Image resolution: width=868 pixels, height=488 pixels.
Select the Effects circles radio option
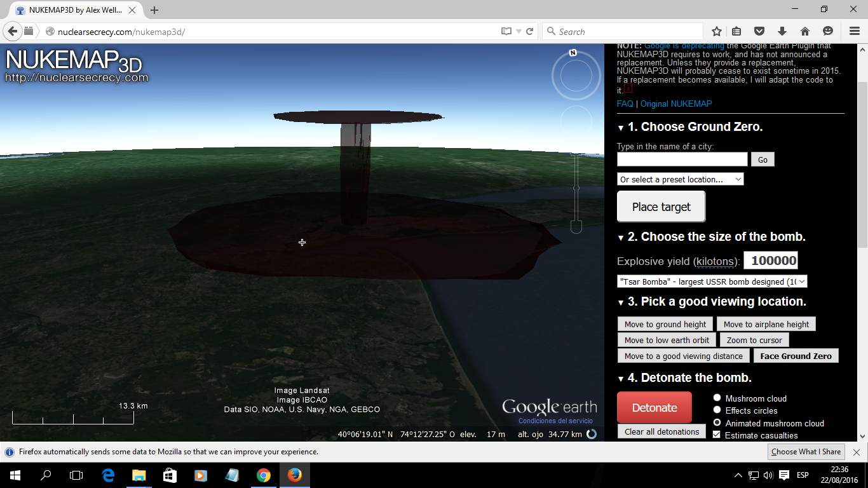pos(717,410)
